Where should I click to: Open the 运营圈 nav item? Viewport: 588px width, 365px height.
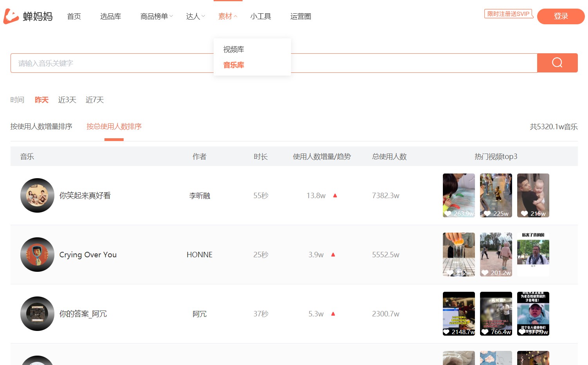[x=300, y=16]
